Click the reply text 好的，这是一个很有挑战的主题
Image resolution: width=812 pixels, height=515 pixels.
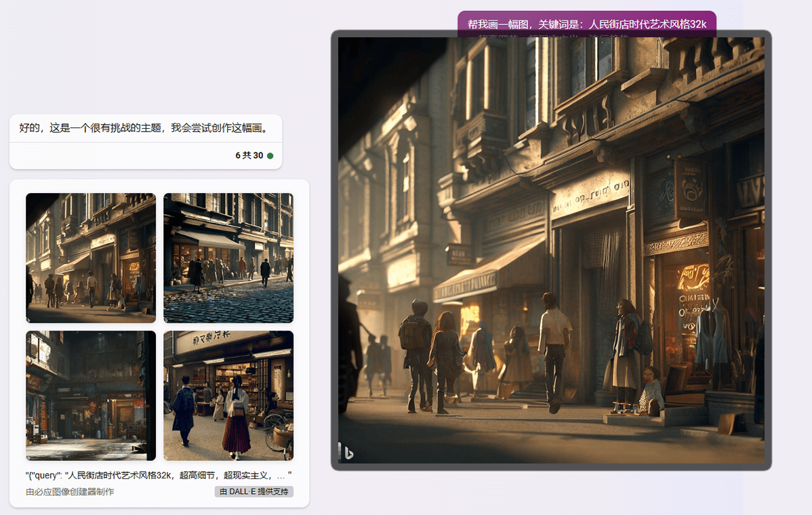point(144,128)
